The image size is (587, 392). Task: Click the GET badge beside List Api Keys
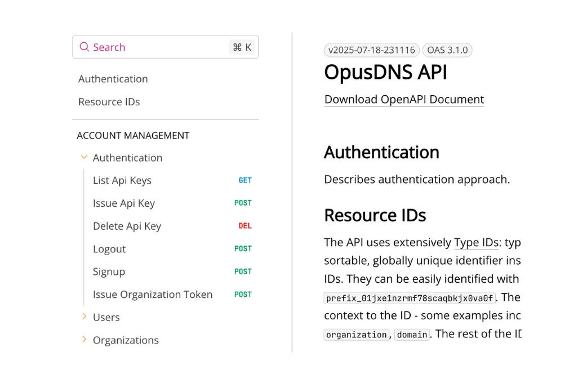pos(245,180)
